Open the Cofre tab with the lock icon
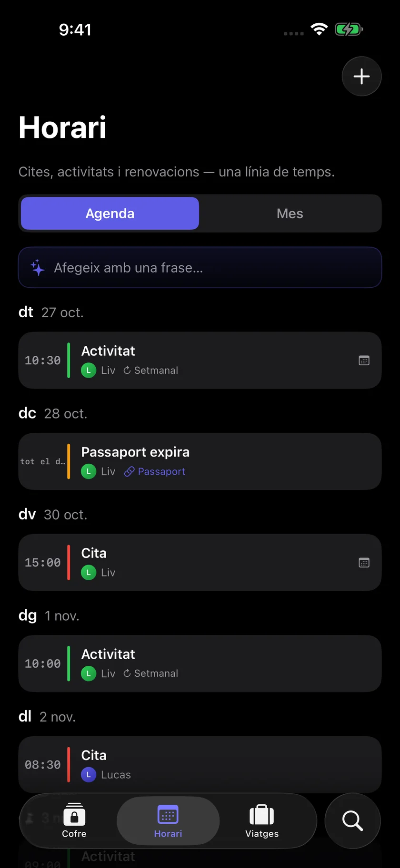 pyautogui.click(x=74, y=820)
